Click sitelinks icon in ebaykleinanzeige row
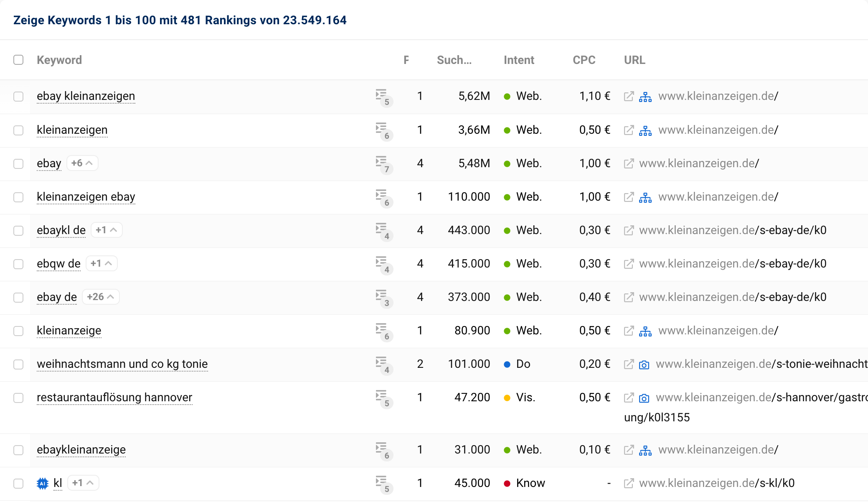This screenshot has height=502, width=868. pos(645,450)
